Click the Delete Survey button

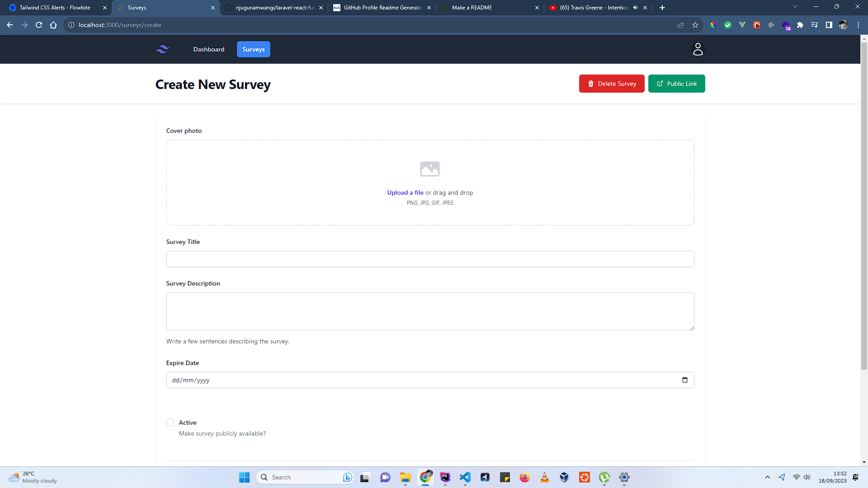(611, 84)
